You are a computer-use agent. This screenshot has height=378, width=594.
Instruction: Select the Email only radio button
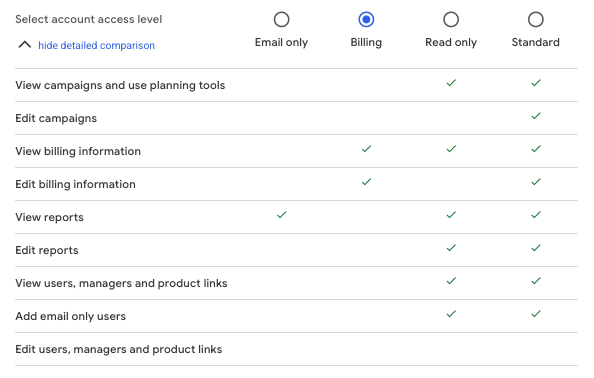pos(281,19)
